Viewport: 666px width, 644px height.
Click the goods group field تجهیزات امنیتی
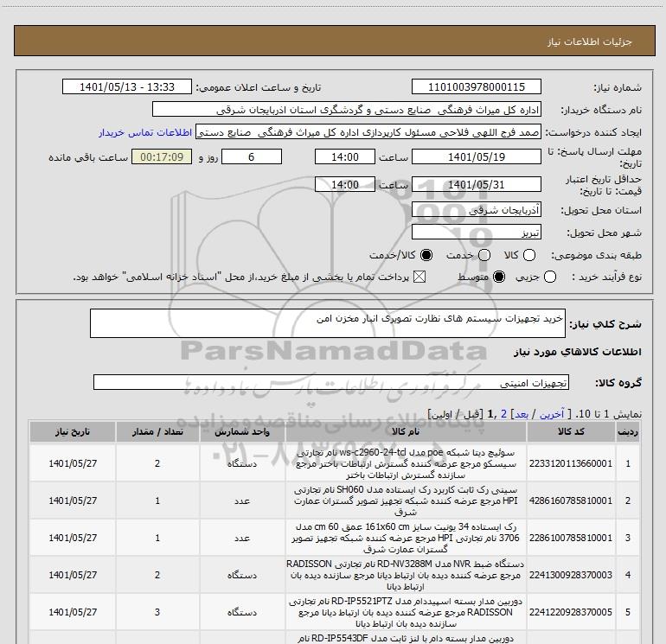(331, 382)
